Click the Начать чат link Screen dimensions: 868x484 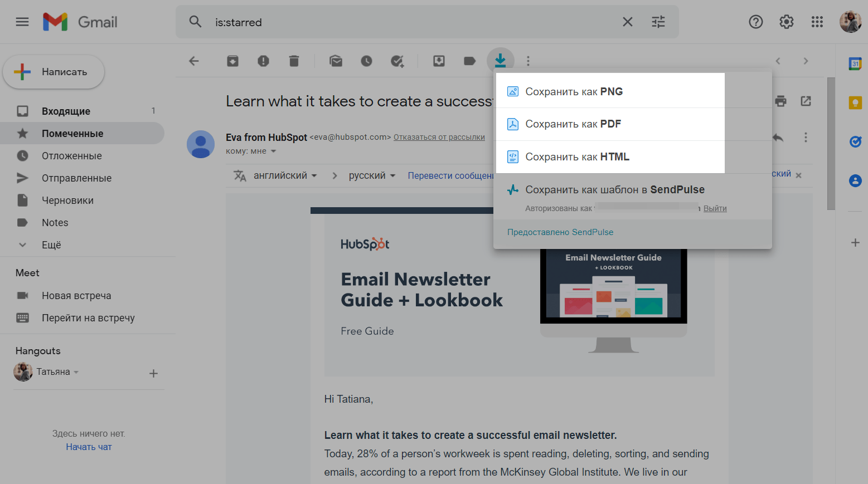89,447
